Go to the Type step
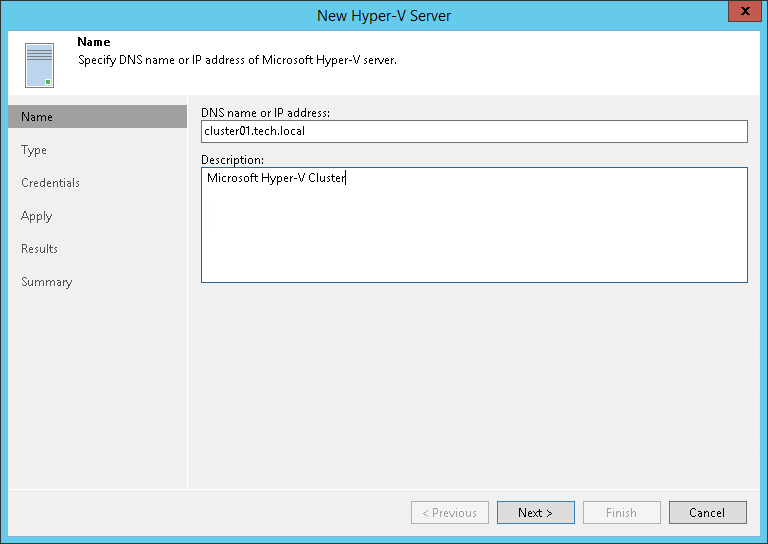The image size is (768, 544). pos(35,150)
